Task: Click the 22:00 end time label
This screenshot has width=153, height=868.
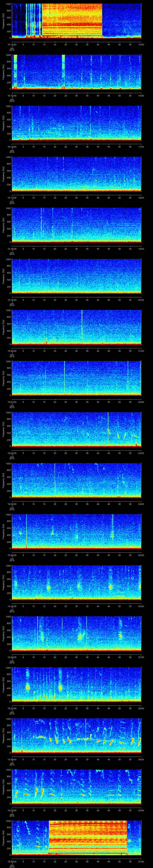Action: pyautogui.click(x=141, y=402)
